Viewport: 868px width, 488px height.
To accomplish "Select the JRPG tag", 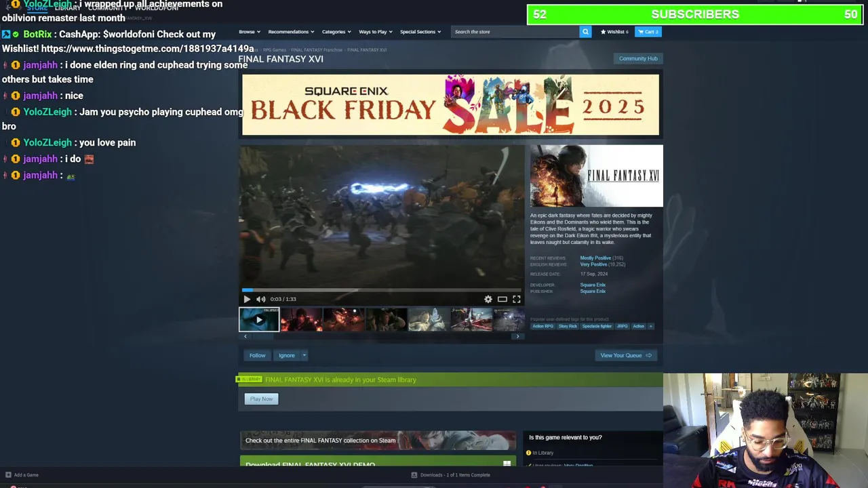I will tap(622, 326).
